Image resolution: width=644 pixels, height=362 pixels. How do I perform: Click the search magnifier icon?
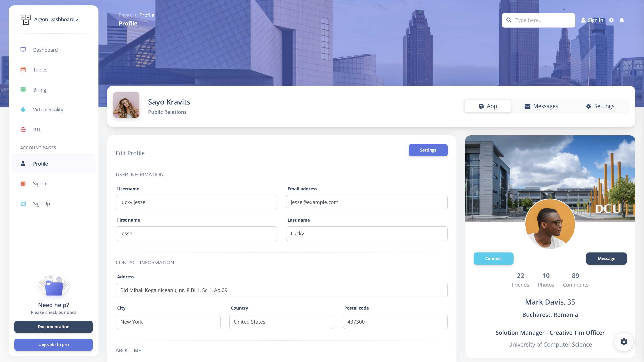click(509, 20)
